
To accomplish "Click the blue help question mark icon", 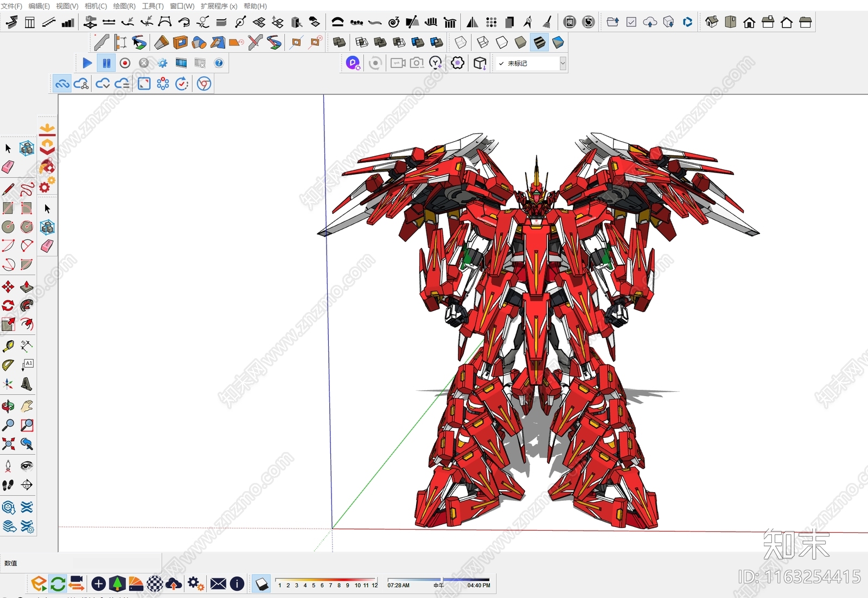I will [219, 63].
